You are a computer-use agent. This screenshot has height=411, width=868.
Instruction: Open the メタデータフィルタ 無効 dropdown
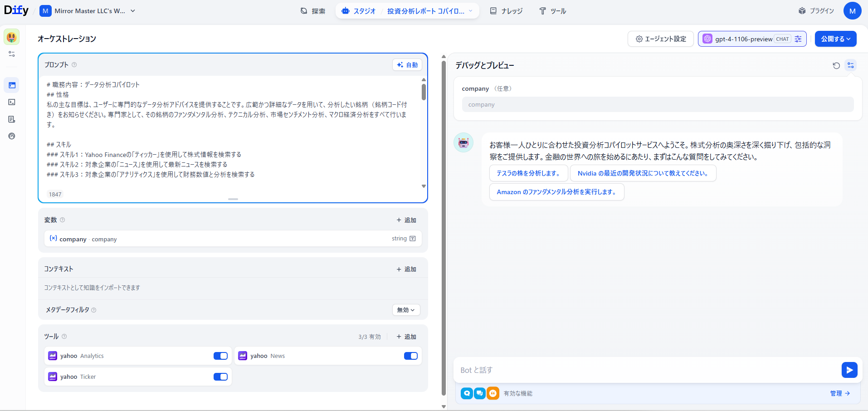click(405, 309)
